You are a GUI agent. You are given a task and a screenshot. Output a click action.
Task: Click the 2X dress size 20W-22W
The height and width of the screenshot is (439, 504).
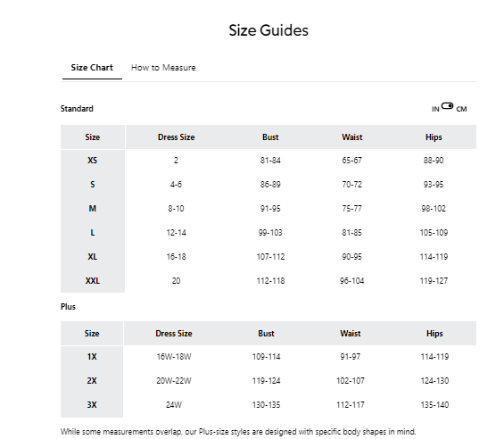click(x=174, y=381)
